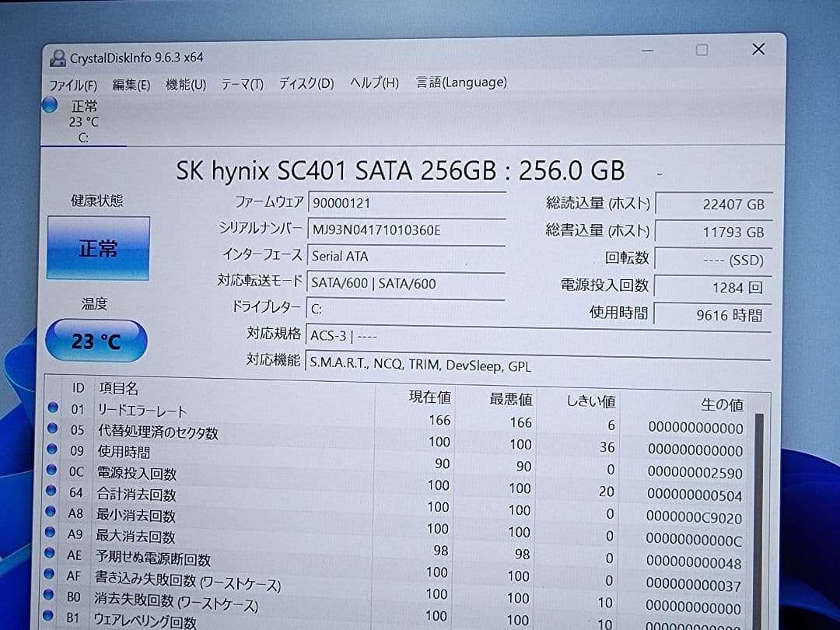
Task: Click raw value 000000000504
Action: pyautogui.click(x=695, y=495)
